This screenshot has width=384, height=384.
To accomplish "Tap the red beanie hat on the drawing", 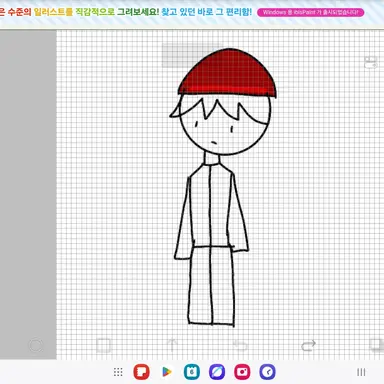I will pyautogui.click(x=227, y=73).
